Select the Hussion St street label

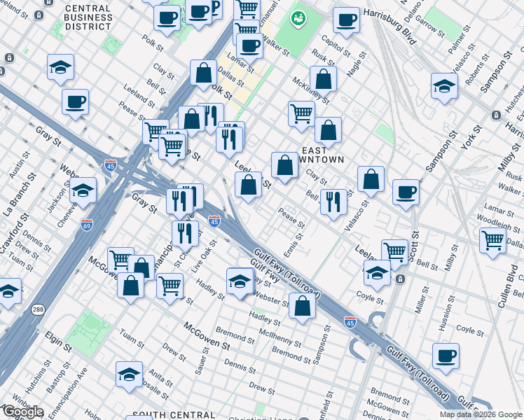[x=446, y=313]
